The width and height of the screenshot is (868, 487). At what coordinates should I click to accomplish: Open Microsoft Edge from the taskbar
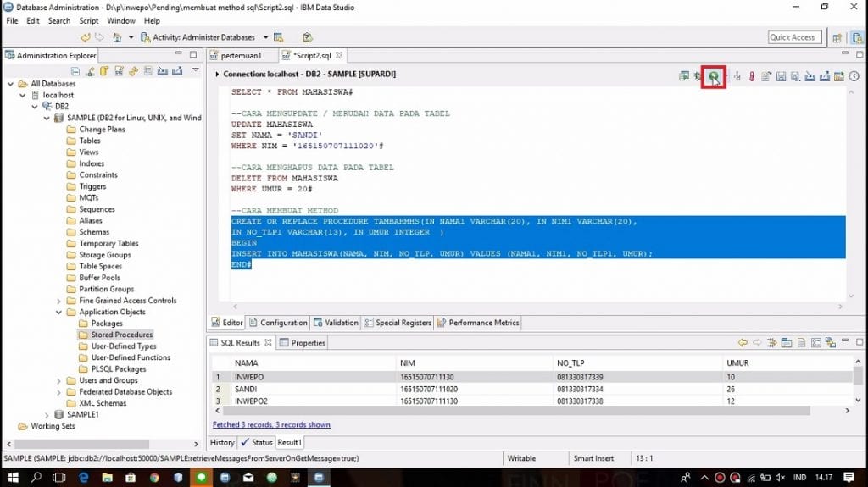point(84,478)
